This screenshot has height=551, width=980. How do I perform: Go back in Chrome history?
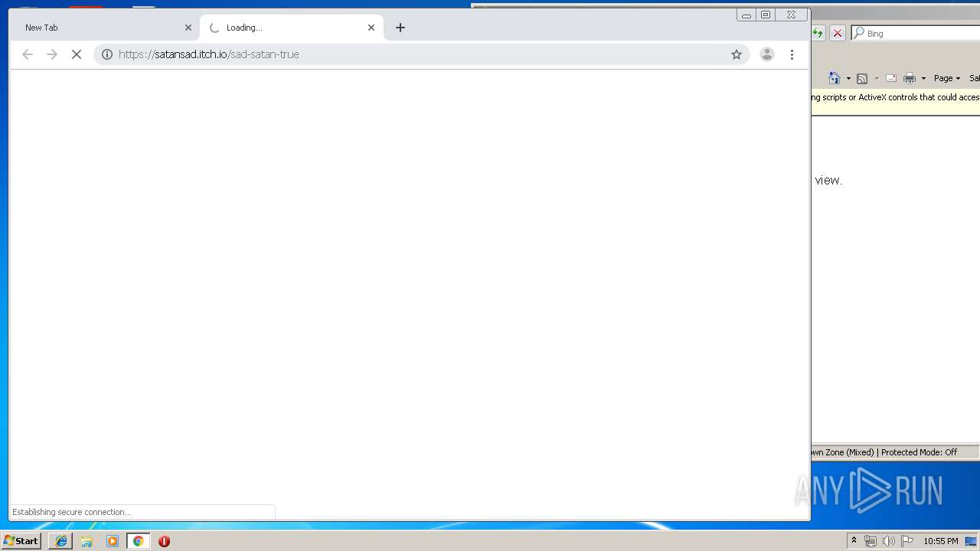[28, 54]
